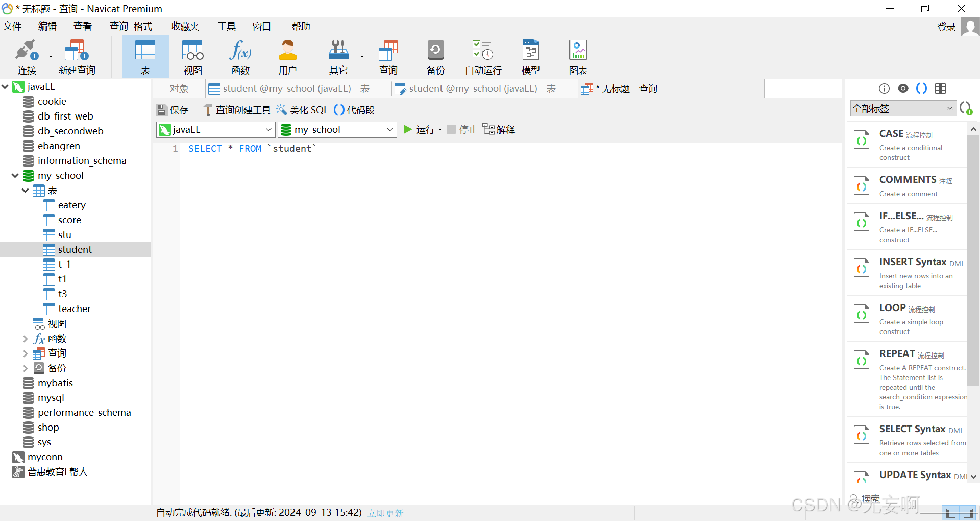980x521 pixels.
Task: Click the New Query (新建查询) icon
Action: tap(77, 57)
